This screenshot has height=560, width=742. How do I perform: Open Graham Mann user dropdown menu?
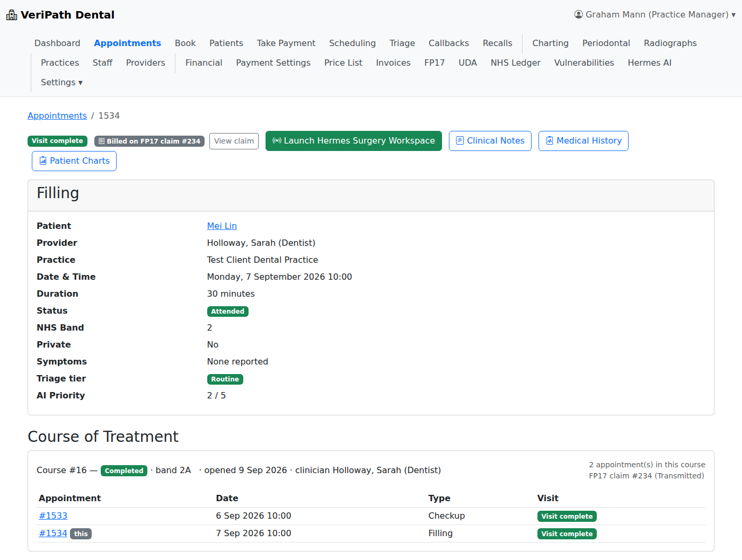click(655, 14)
